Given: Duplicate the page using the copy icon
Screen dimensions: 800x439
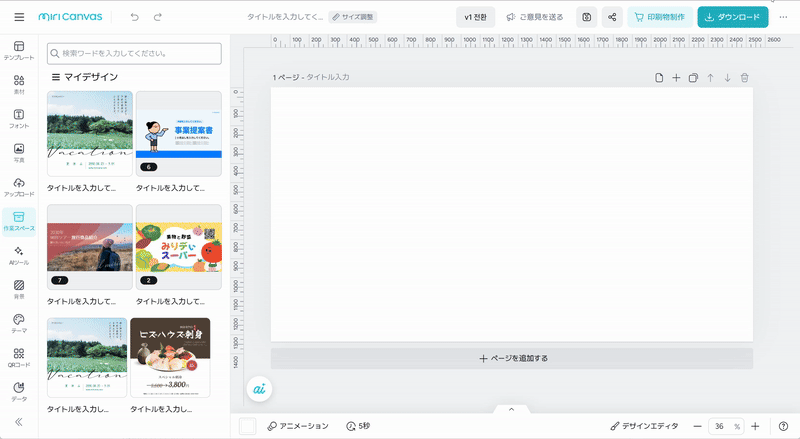Looking at the screenshot, I should tap(693, 78).
